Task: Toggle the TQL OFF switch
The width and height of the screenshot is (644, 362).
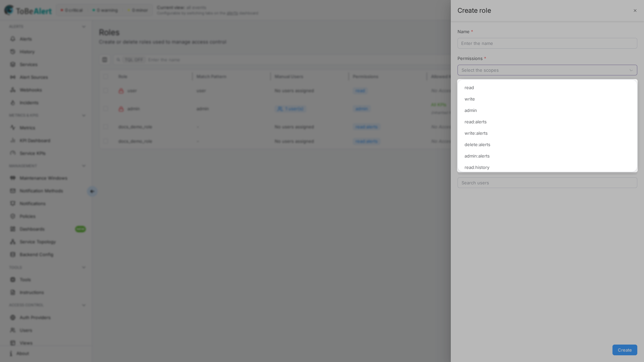Action: point(134,60)
